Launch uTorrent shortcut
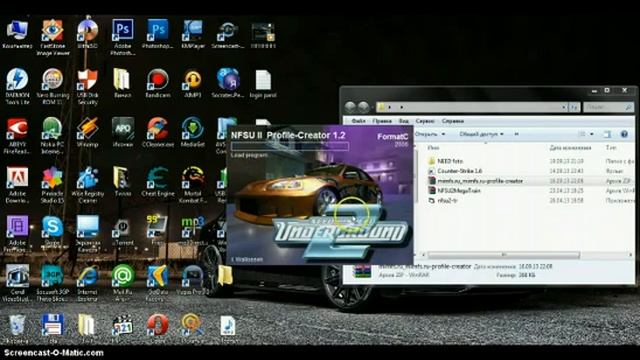Viewport: 640px width, 360px height. click(x=122, y=231)
